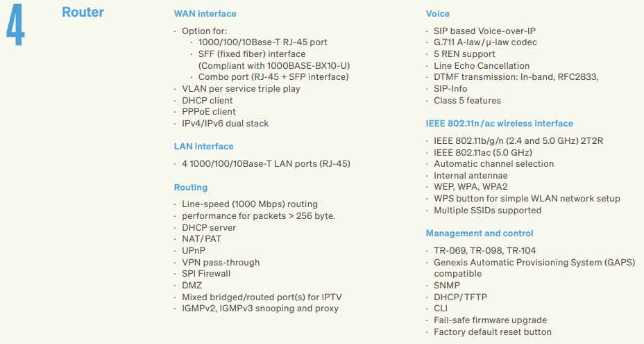The height and width of the screenshot is (344, 644).
Task: Select the Routing section heading
Action: [x=191, y=188]
